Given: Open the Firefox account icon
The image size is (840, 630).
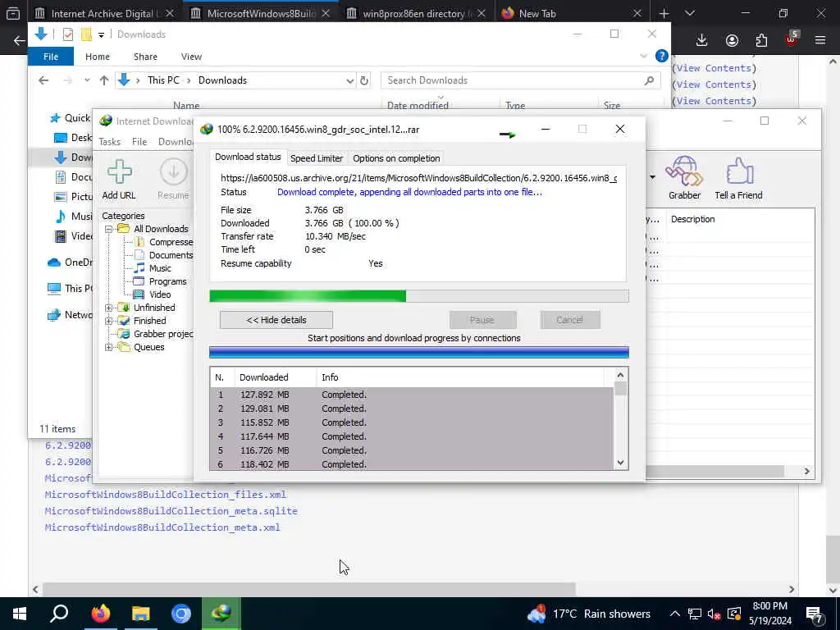Looking at the screenshot, I should coord(732,40).
